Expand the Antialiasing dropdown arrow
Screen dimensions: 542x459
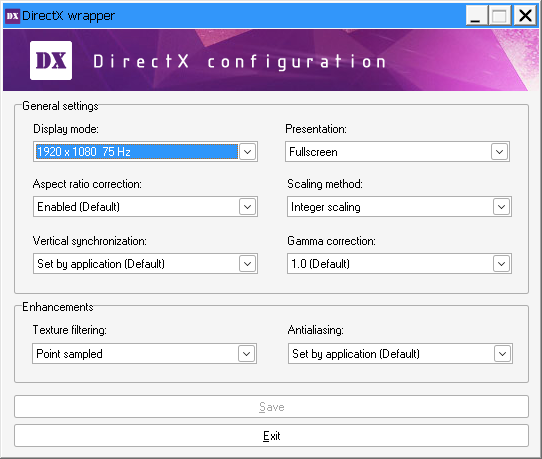pyautogui.click(x=502, y=354)
